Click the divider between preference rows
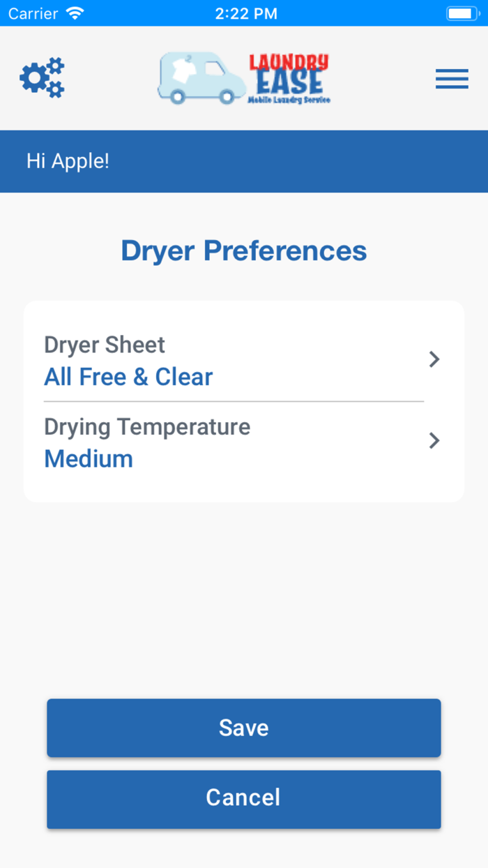This screenshot has height=868, width=488. pyautogui.click(x=234, y=401)
